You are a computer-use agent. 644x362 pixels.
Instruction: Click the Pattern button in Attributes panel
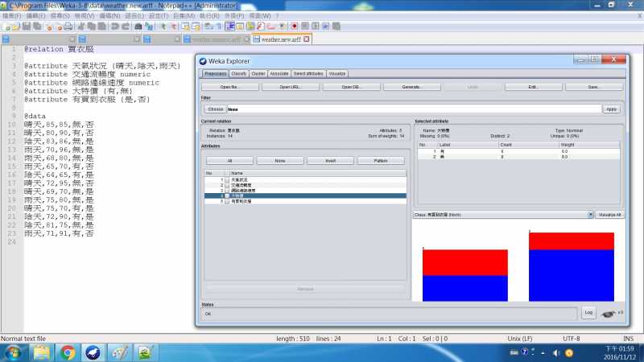pyautogui.click(x=381, y=161)
